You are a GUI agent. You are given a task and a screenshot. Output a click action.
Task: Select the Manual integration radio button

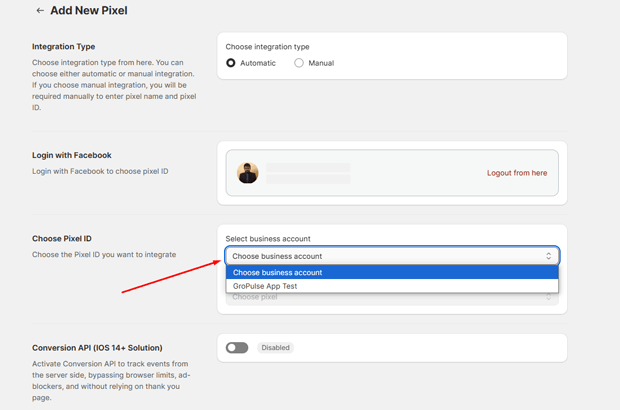299,63
